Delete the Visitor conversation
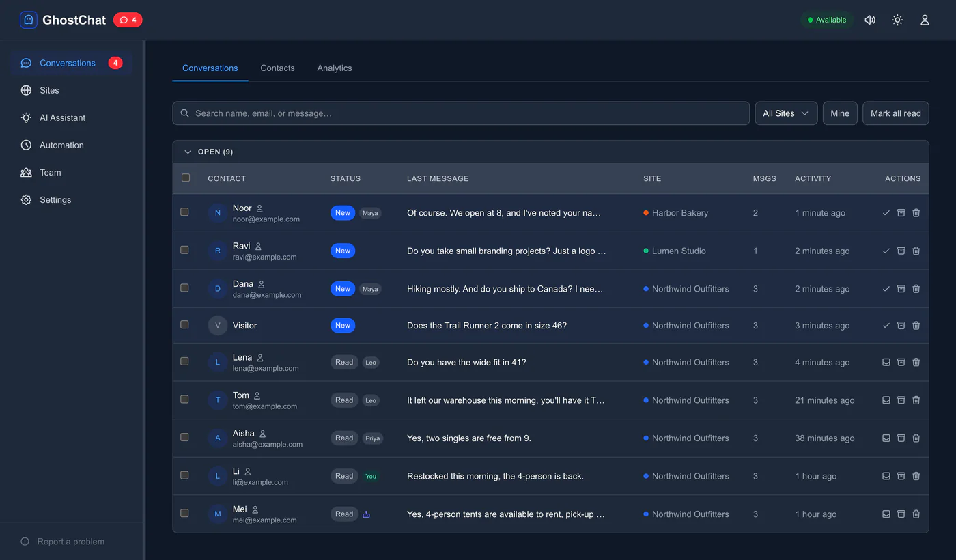956x560 pixels. pos(916,326)
